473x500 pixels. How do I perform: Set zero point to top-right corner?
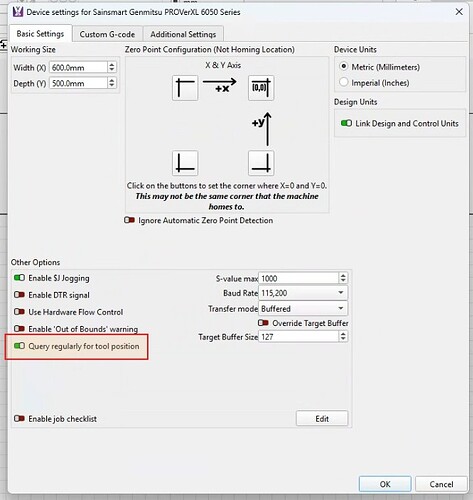(x=261, y=88)
